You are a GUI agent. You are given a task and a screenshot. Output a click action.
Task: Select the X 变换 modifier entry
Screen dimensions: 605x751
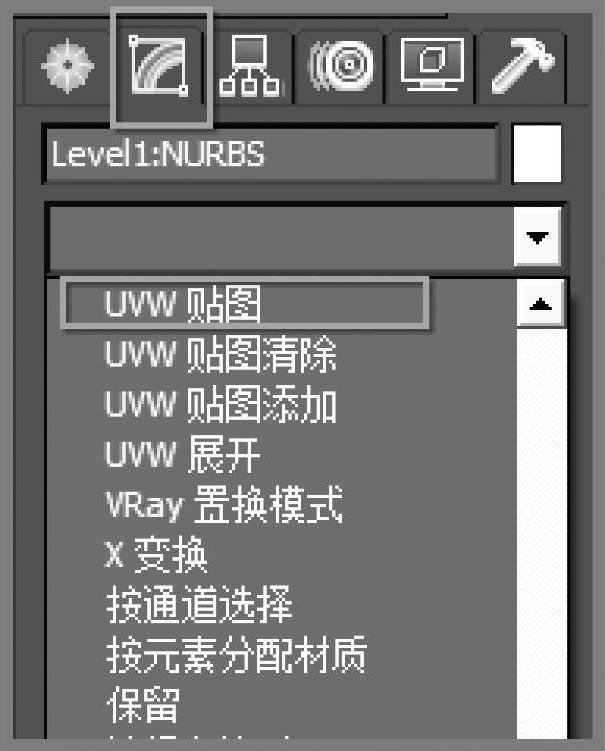156,556
